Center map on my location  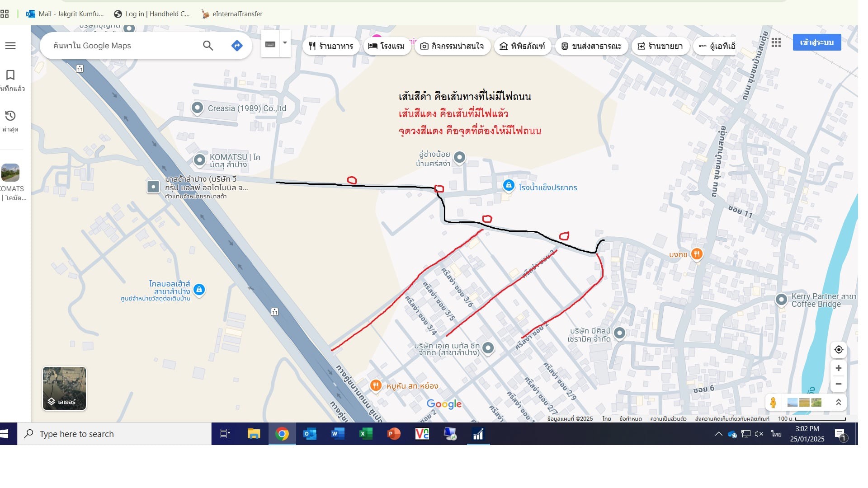click(839, 350)
